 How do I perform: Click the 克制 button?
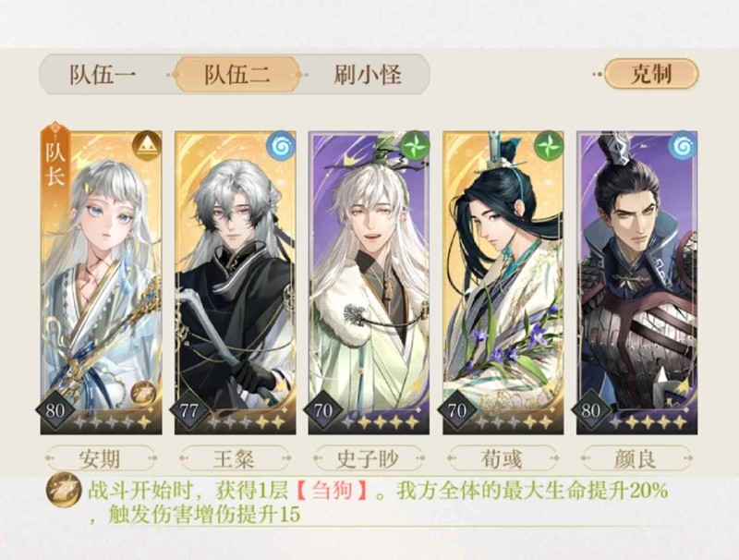click(651, 74)
